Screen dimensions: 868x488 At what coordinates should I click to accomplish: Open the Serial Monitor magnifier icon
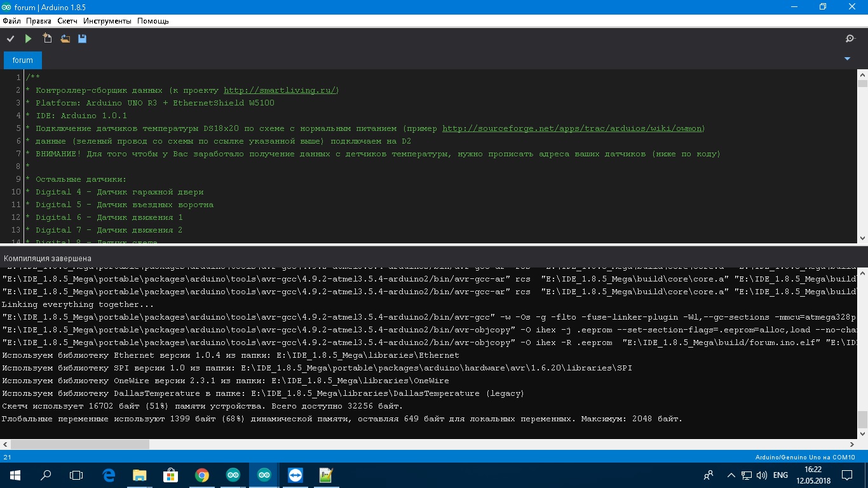click(x=850, y=39)
